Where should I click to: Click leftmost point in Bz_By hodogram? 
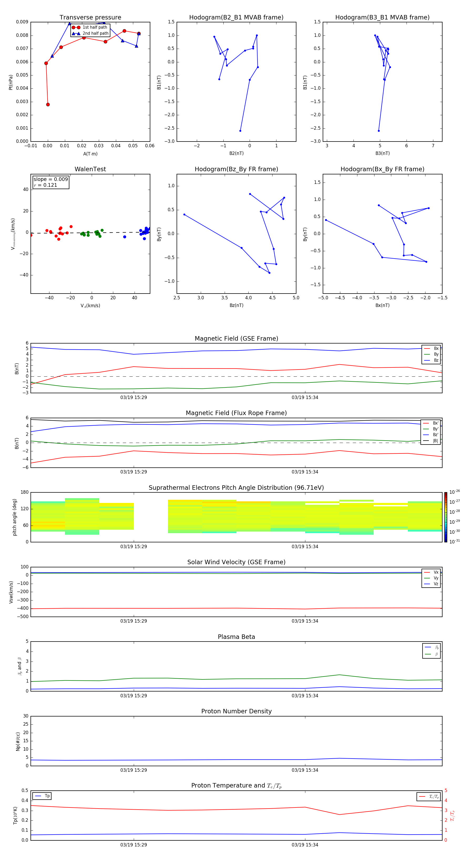click(184, 214)
